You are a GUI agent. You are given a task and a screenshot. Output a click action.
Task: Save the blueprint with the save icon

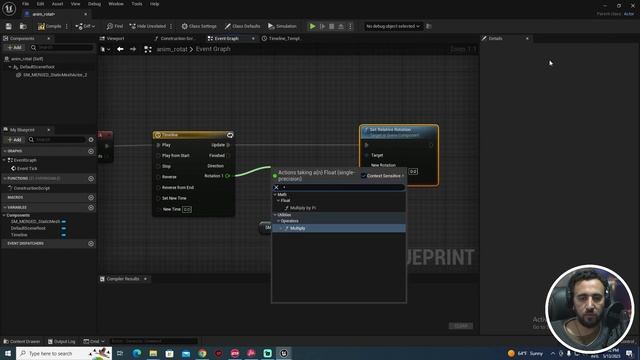point(9,26)
